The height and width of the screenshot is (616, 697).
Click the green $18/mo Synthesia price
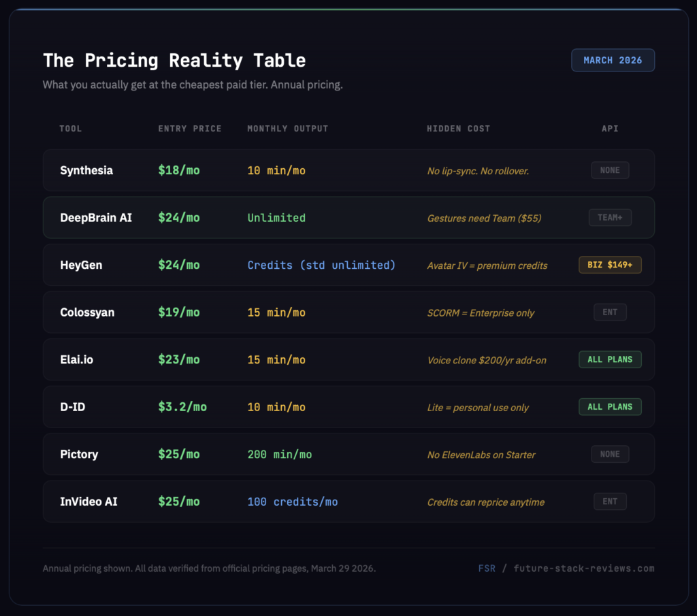click(179, 170)
